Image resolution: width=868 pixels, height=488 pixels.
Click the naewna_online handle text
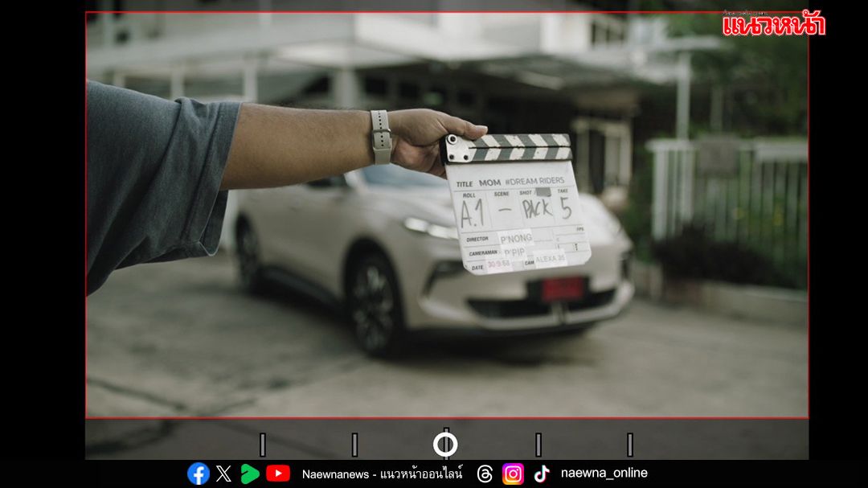point(604,473)
